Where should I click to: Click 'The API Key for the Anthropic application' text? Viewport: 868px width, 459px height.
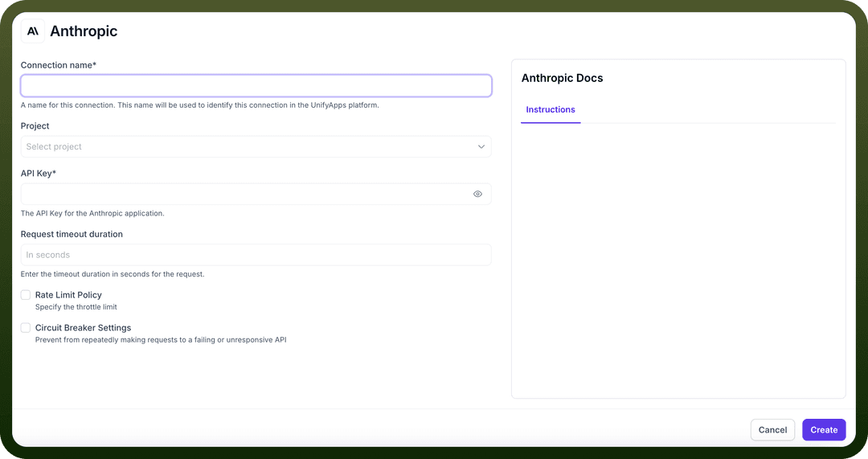click(92, 213)
